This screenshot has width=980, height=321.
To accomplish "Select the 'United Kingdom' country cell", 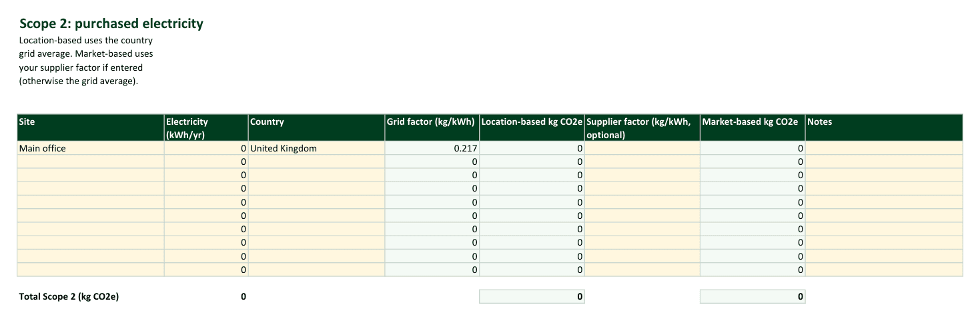I will [x=316, y=148].
